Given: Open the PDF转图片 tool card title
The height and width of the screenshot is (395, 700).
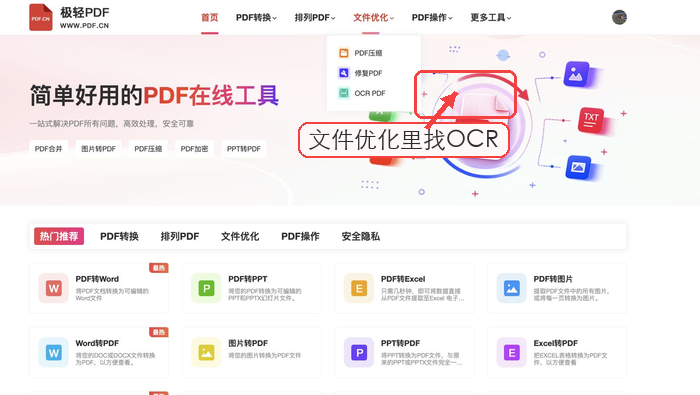Looking at the screenshot, I should click(x=553, y=279).
